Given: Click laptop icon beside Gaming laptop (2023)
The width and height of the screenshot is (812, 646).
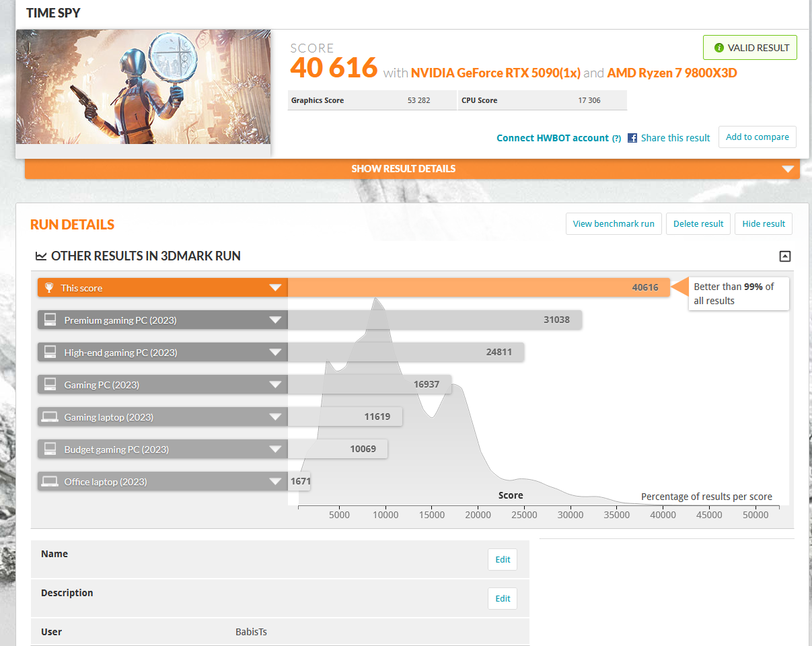Looking at the screenshot, I should click(50, 417).
